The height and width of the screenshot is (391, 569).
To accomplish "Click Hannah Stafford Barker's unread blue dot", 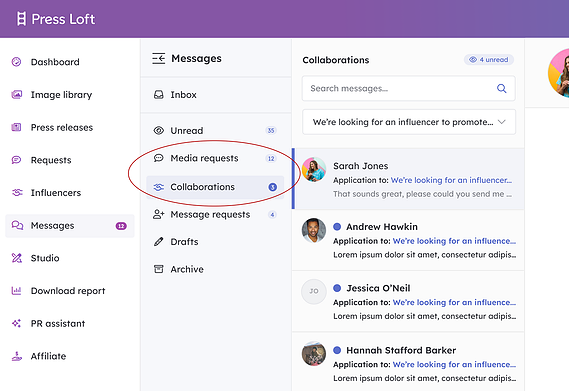I will (337, 350).
